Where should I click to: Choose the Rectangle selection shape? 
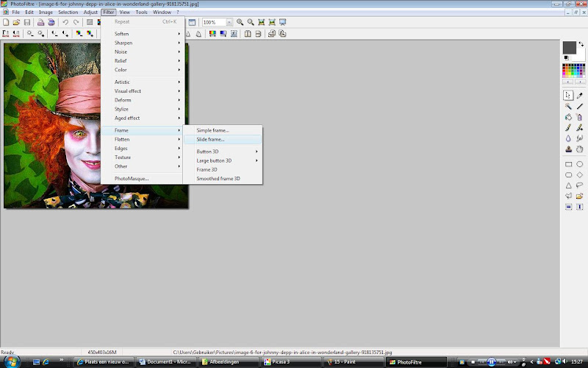click(x=568, y=164)
